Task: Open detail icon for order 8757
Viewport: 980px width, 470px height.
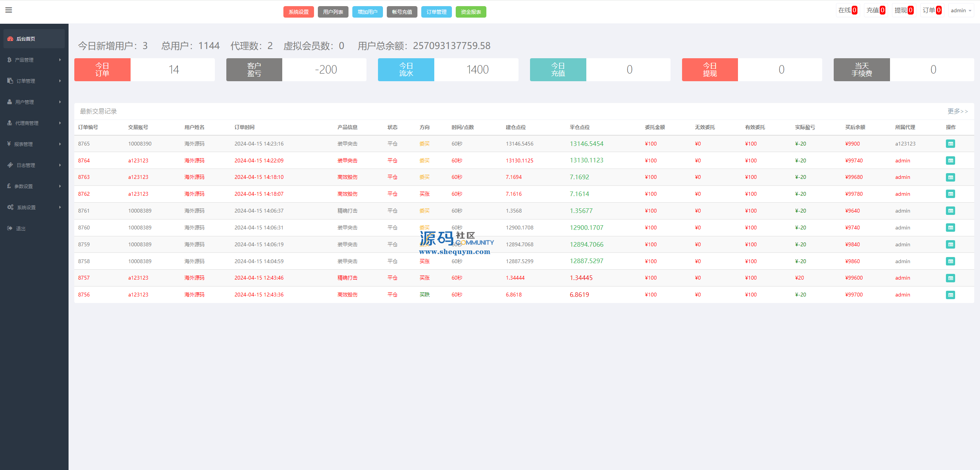Action: [x=950, y=278]
